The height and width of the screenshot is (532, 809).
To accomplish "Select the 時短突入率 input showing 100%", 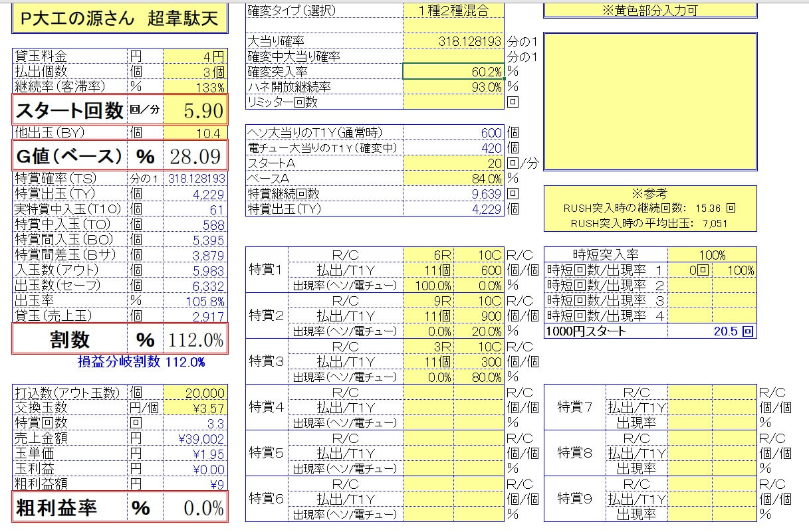I will point(712,254).
